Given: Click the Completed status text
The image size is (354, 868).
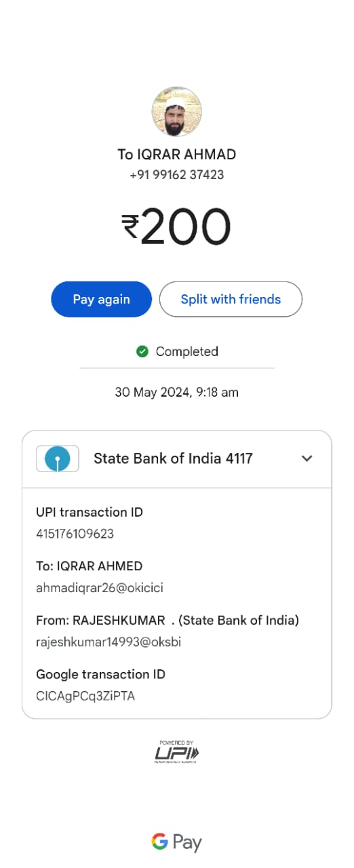Looking at the screenshot, I should click(x=187, y=351).
